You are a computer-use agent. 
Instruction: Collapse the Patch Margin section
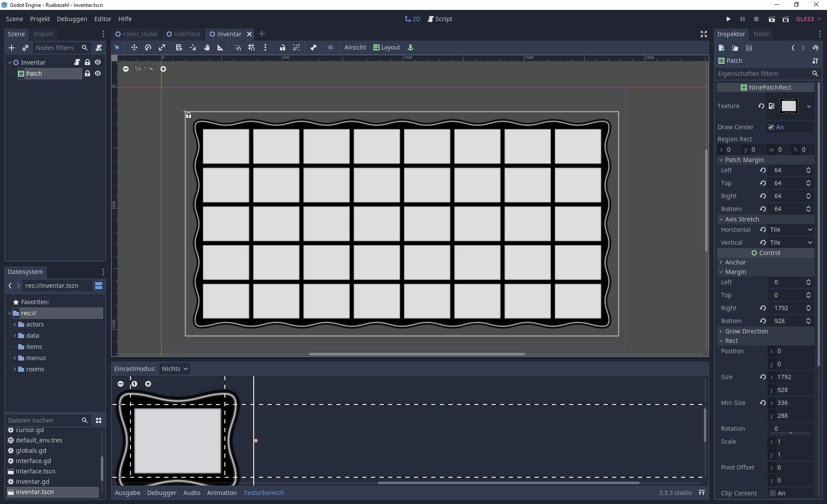722,160
